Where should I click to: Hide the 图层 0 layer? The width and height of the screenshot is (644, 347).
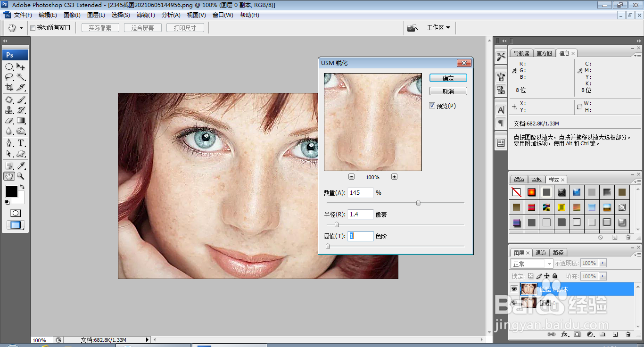(x=514, y=302)
